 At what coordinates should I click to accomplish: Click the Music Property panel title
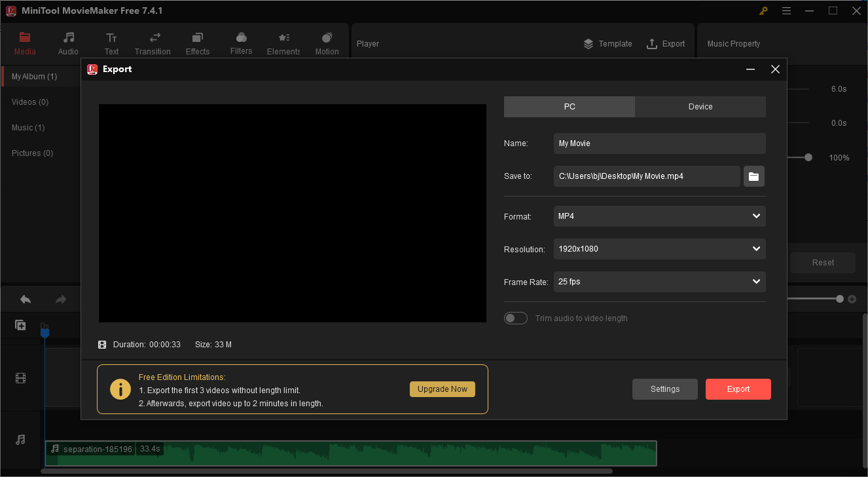734,44
